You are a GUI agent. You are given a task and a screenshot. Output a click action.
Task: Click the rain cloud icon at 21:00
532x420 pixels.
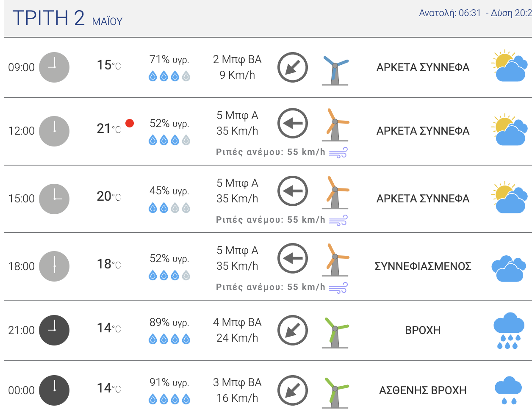[509, 331]
